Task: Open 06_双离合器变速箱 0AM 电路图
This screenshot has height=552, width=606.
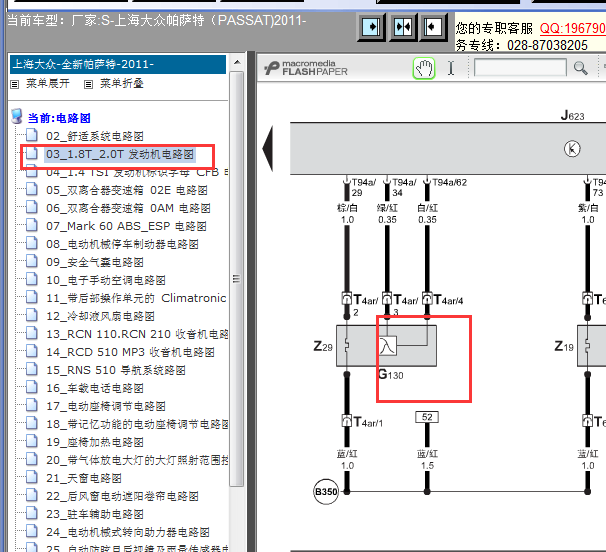Action: coord(128,208)
